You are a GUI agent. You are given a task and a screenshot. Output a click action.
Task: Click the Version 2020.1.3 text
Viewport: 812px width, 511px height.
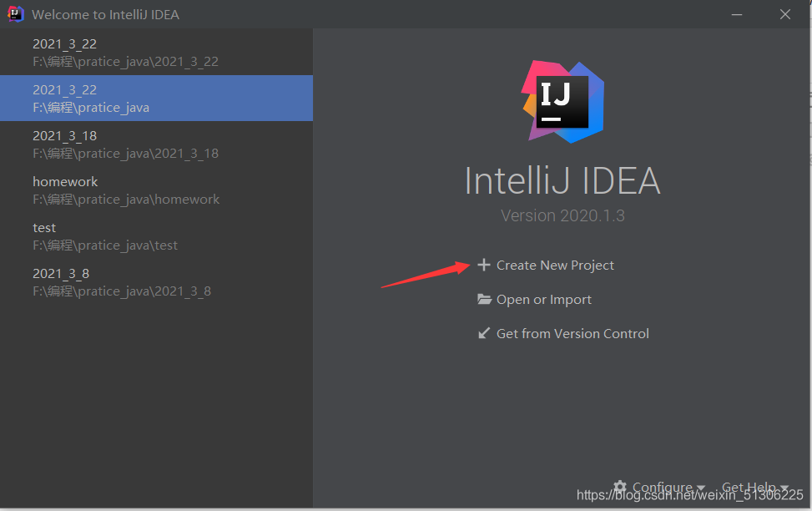tap(562, 215)
